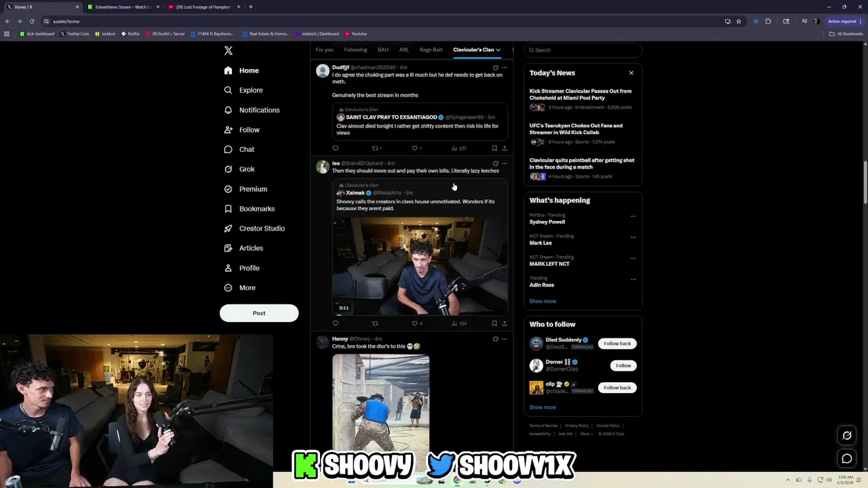Bookmark Dudfjjf's post
This screenshot has height=488, width=868.
click(x=494, y=148)
